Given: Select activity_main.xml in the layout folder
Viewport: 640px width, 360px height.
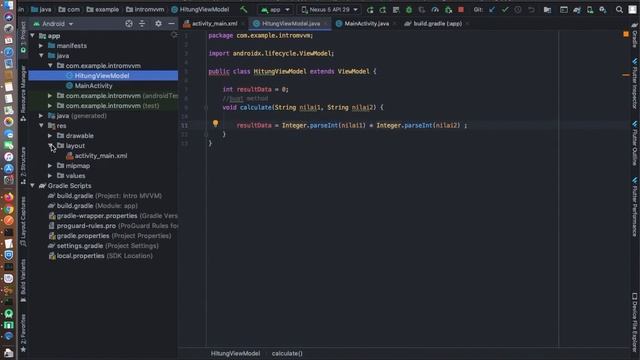Looking at the screenshot, I should pyautogui.click(x=101, y=156).
